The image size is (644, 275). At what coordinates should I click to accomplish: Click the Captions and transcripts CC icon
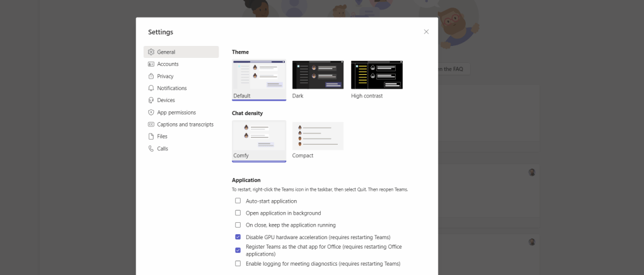pyautogui.click(x=151, y=125)
